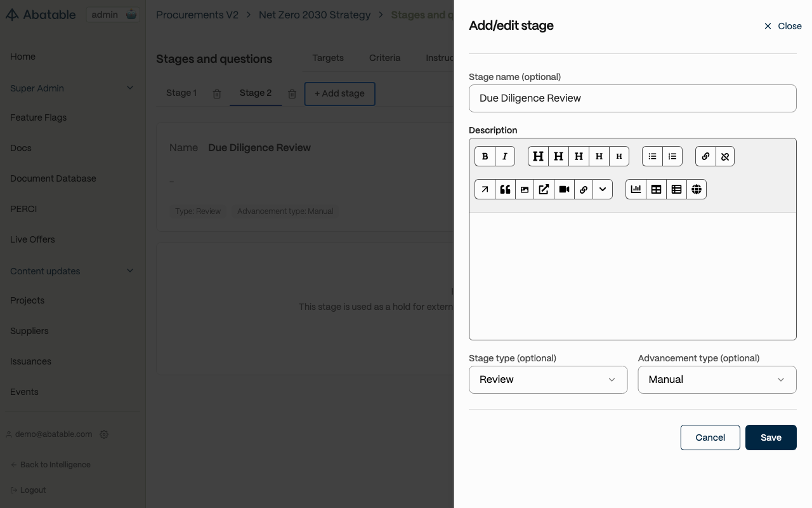Save the stage changes

coord(771,438)
